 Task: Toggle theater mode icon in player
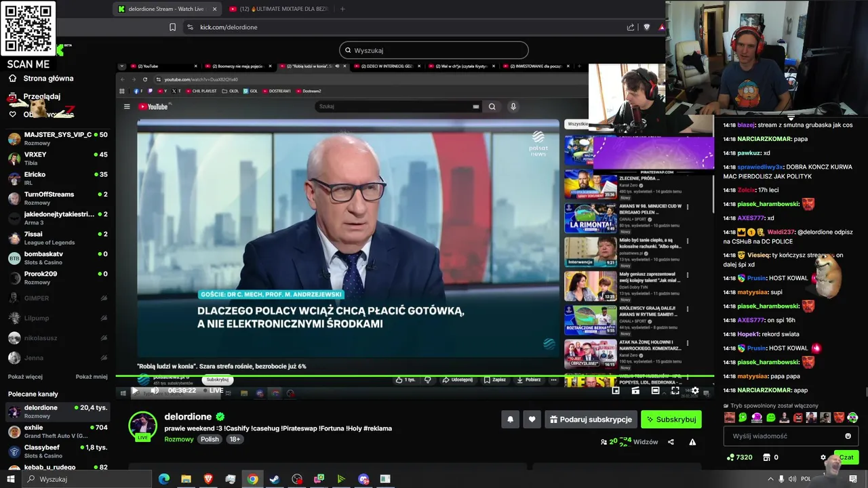click(x=655, y=390)
